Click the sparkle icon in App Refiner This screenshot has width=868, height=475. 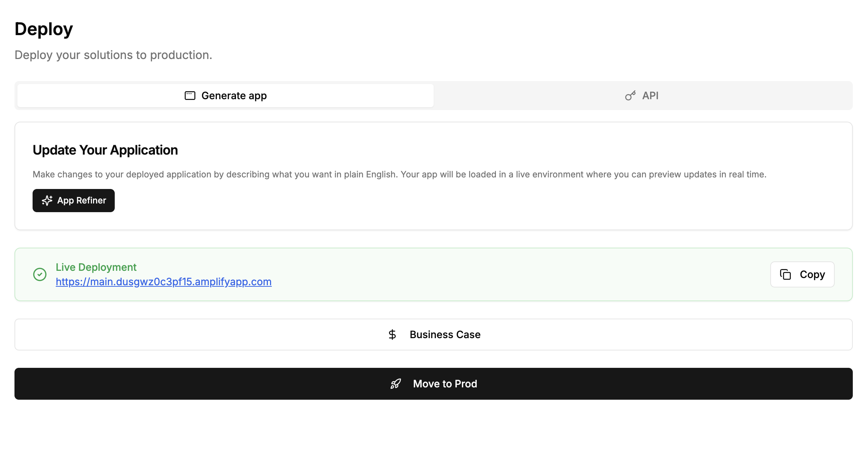point(47,201)
